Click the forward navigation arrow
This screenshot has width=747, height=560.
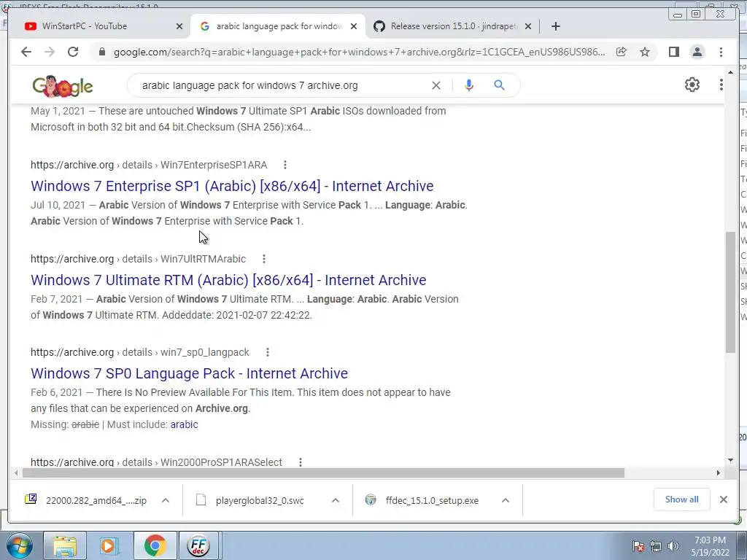[50, 52]
